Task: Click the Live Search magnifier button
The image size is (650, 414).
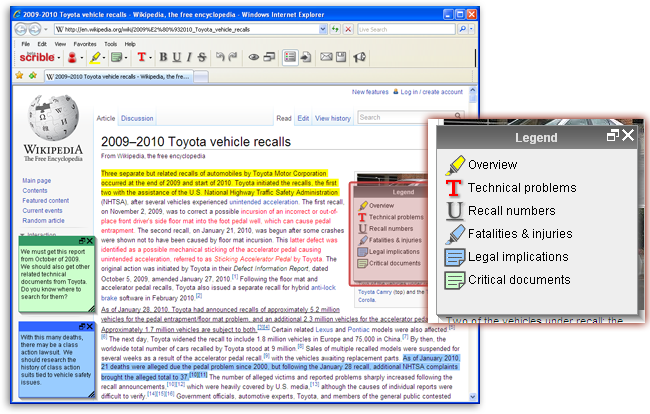Action: [x=463, y=29]
